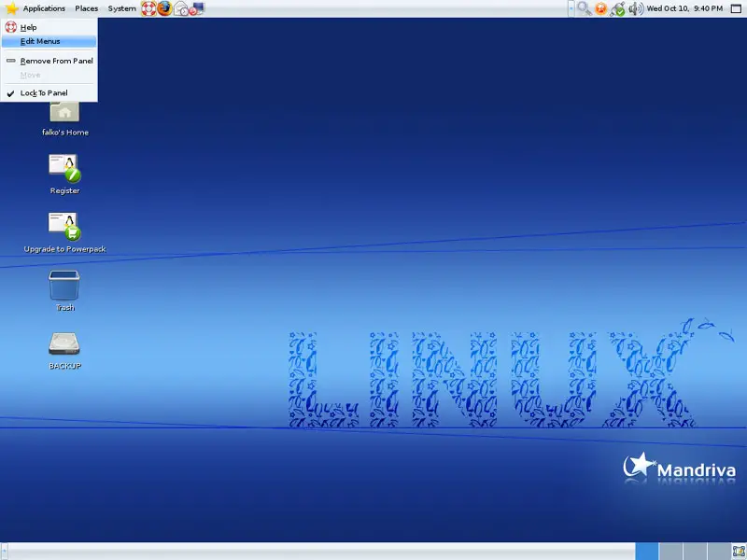Viewport: 747px width, 560px height.
Task: Open the computer display launcher in panel
Action: pos(197,8)
